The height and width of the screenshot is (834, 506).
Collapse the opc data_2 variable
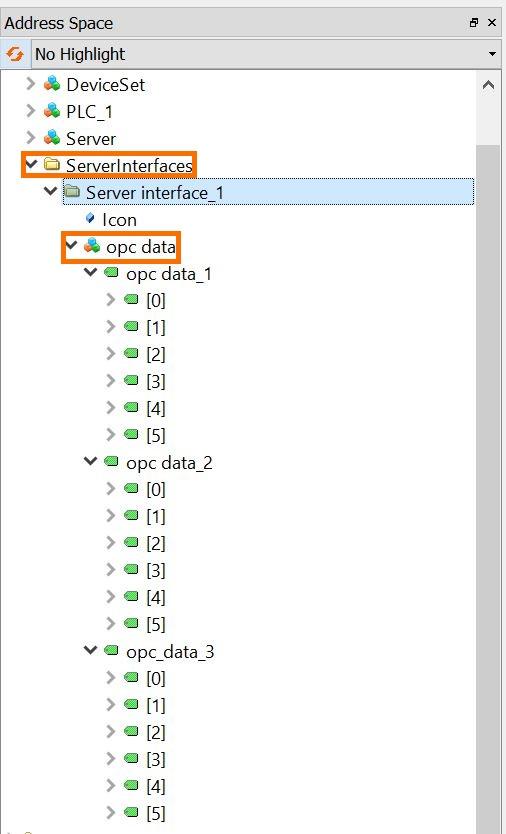pos(91,461)
